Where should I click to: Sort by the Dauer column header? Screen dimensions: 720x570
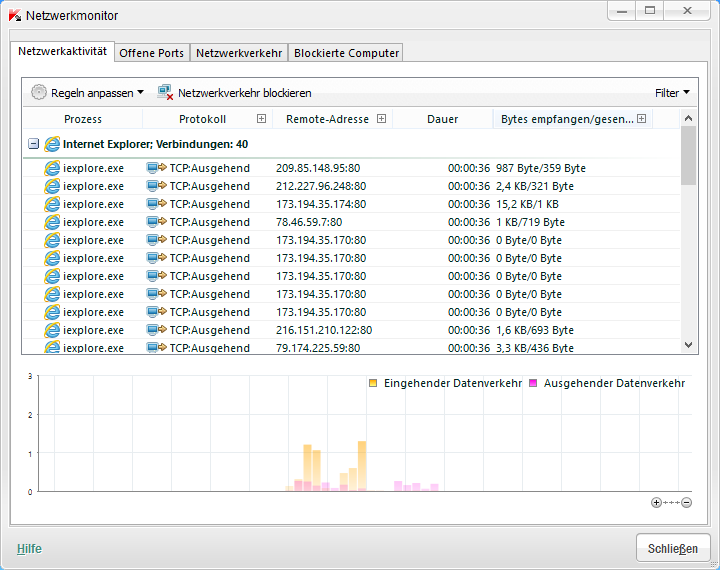pos(443,119)
